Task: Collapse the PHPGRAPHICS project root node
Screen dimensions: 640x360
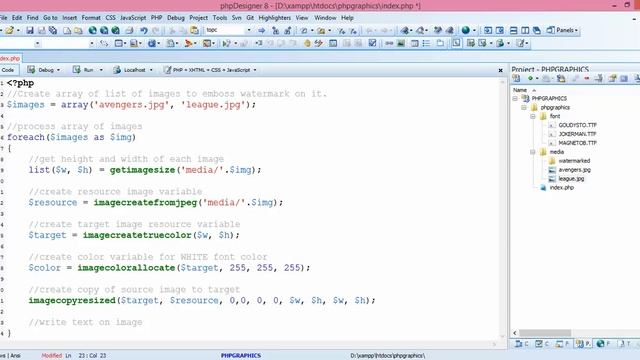Action: coord(515,98)
